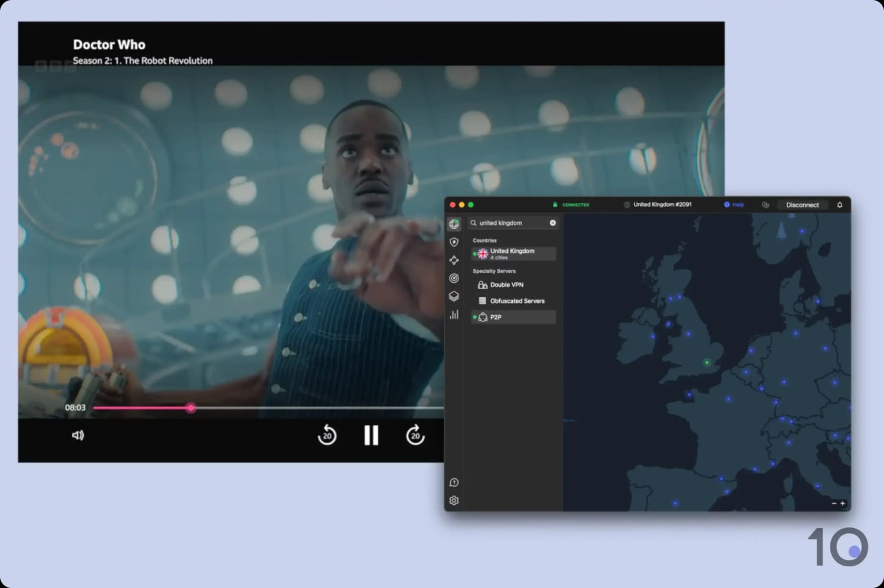Click the 'Doctor Who' video title

[x=109, y=45]
